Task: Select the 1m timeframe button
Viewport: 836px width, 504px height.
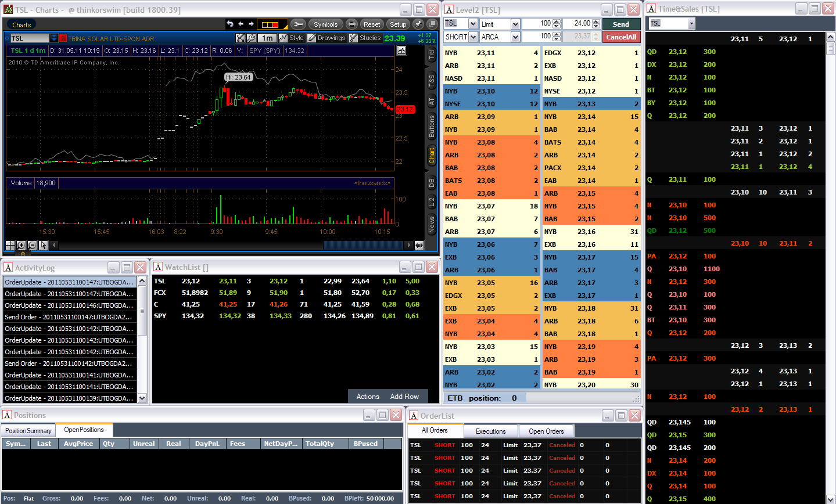Action: pyautogui.click(x=267, y=38)
